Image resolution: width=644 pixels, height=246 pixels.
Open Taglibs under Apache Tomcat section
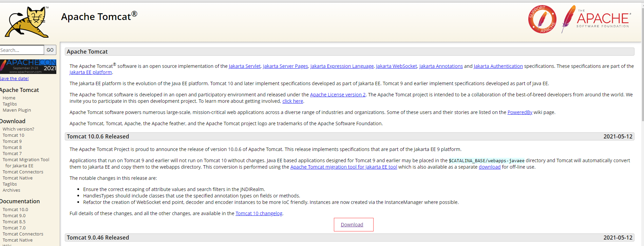(10, 104)
